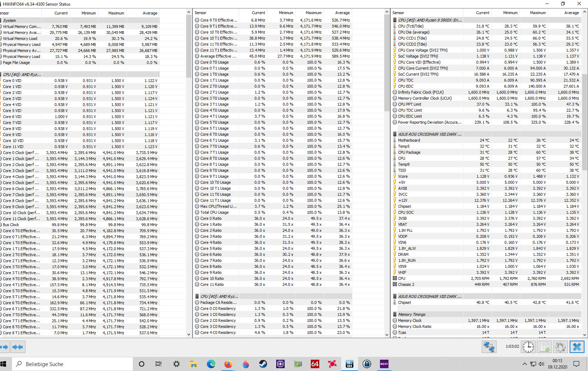The width and height of the screenshot is (588, 371).
Task: Select the DRAM voltage row
Action: (x=487, y=254)
